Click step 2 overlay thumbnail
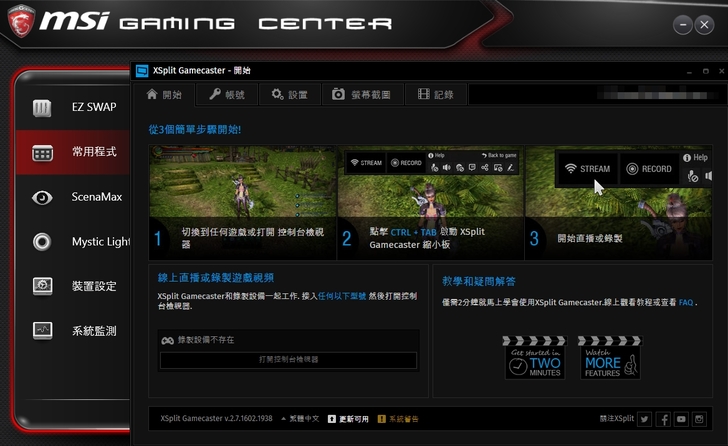This screenshot has width=728, height=446. click(x=430, y=202)
